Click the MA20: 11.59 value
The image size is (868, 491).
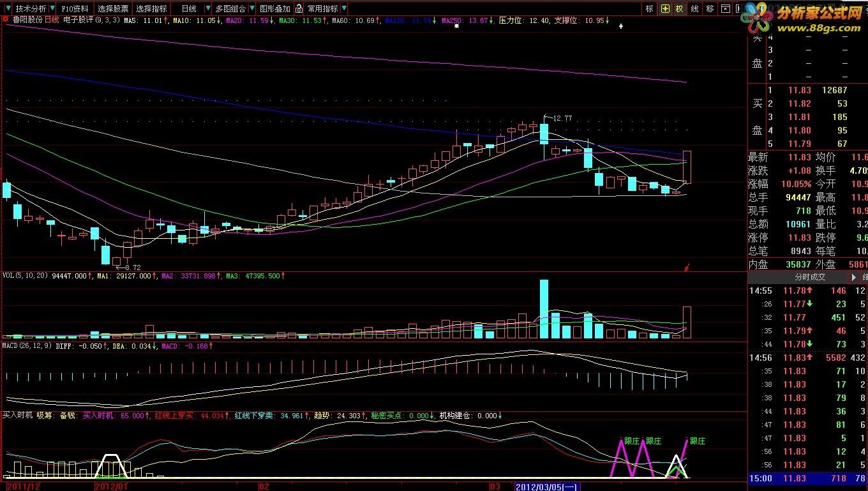(251, 20)
